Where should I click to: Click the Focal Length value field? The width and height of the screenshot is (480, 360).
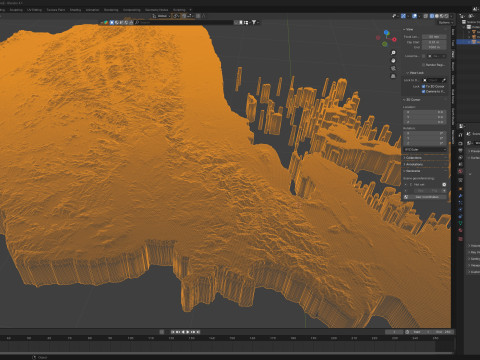click(x=434, y=37)
